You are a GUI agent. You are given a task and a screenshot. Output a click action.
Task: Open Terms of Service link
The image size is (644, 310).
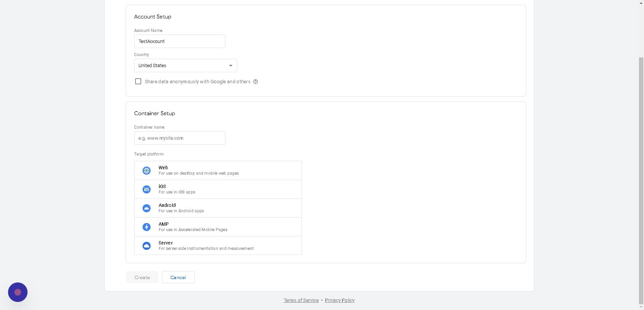pyautogui.click(x=301, y=300)
